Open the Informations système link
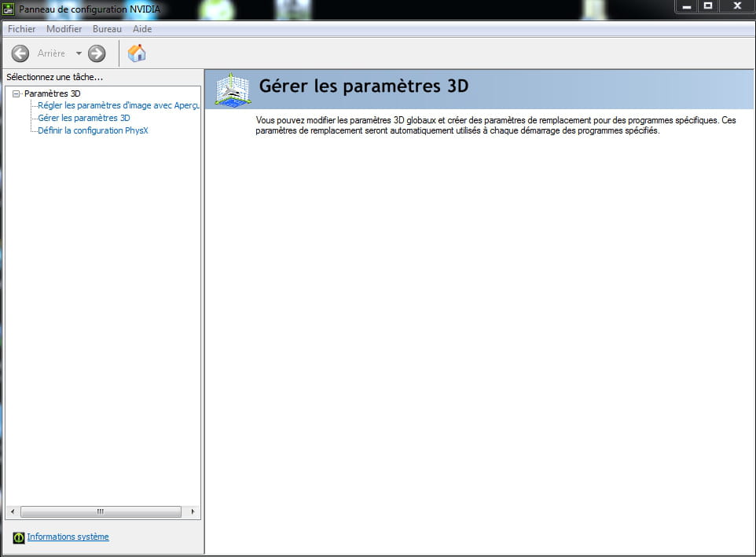Screen dimensions: 756x557 [68, 537]
